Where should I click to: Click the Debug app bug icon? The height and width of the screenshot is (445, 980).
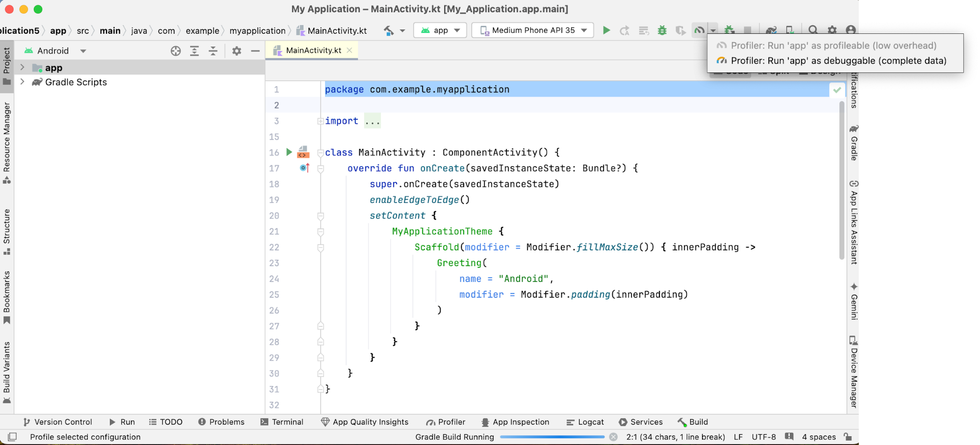pos(662,30)
